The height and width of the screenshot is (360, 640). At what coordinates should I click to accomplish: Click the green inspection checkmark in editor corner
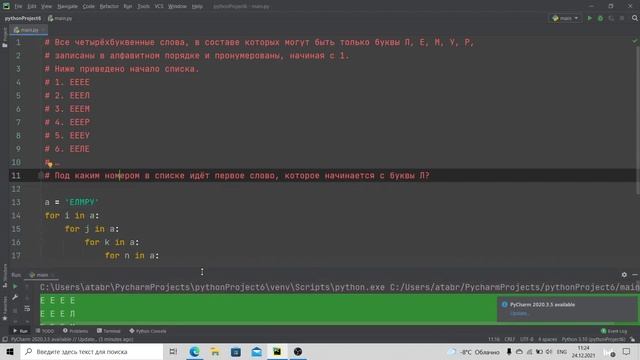(x=635, y=41)
